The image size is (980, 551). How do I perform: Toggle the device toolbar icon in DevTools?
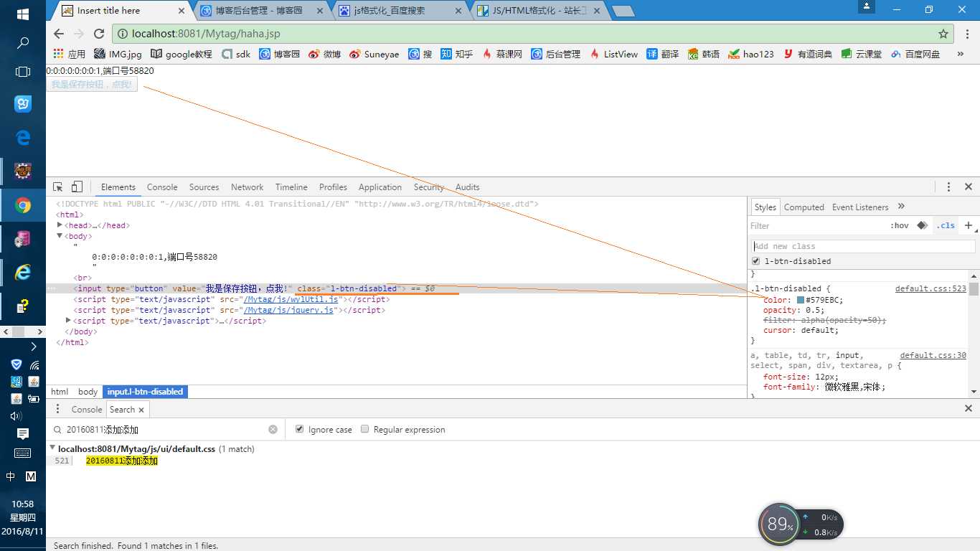click(x=77, y=187)
